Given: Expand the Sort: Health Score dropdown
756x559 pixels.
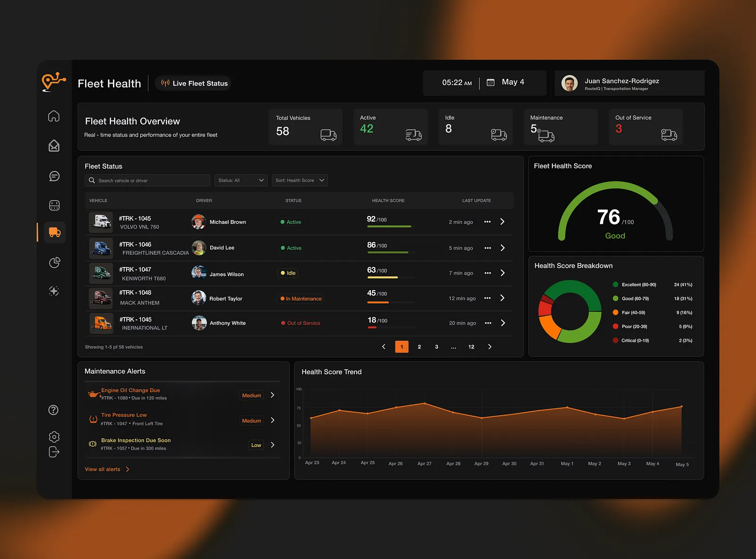Looking at the screenshot, I should tap(300, 181).
